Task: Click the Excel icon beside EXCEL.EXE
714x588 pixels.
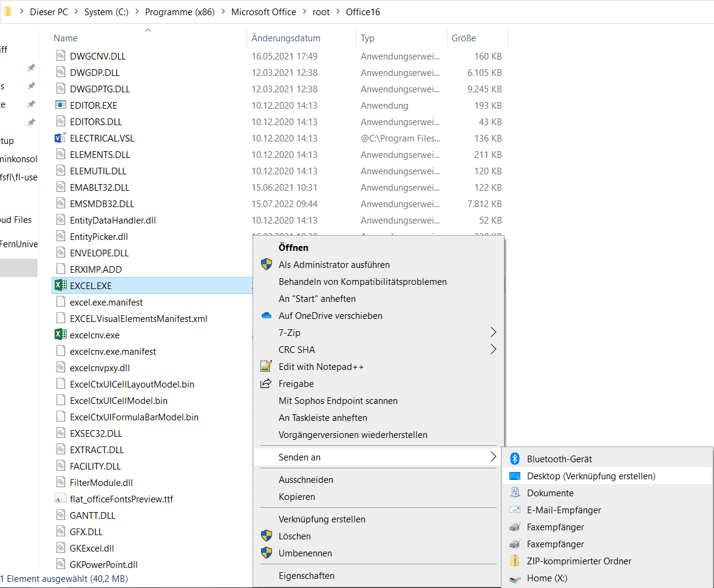Action: [x=60, y=285]
